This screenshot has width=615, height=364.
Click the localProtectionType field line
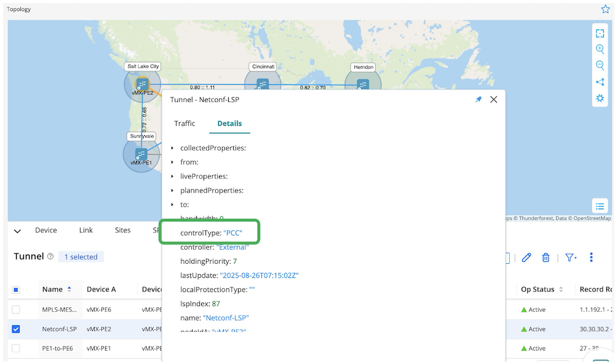[218, 290]
